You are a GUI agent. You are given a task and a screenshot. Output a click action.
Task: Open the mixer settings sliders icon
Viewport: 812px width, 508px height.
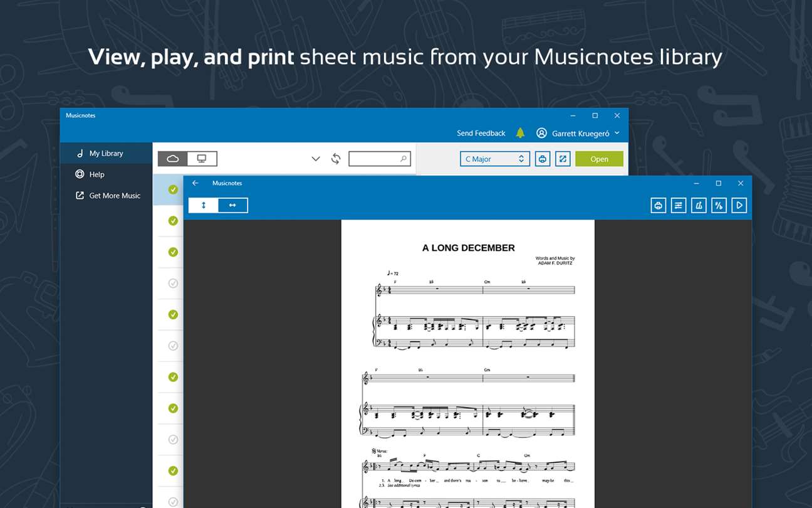pos(679,205)
